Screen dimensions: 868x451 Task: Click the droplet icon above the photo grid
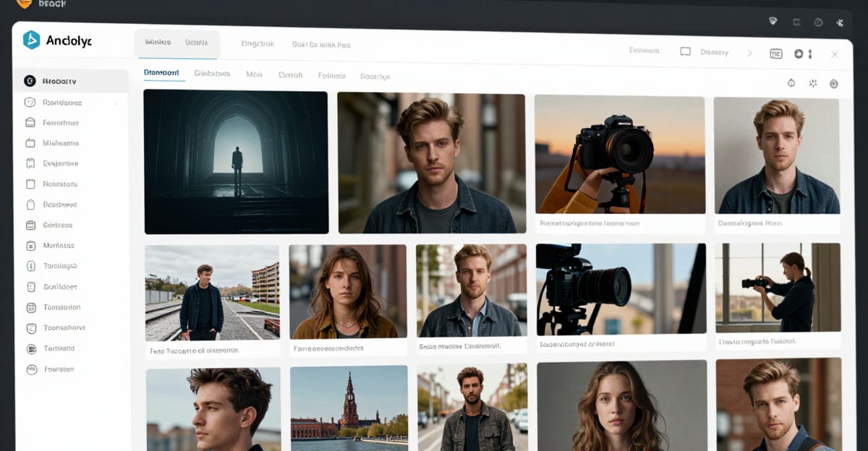[791, 83]
